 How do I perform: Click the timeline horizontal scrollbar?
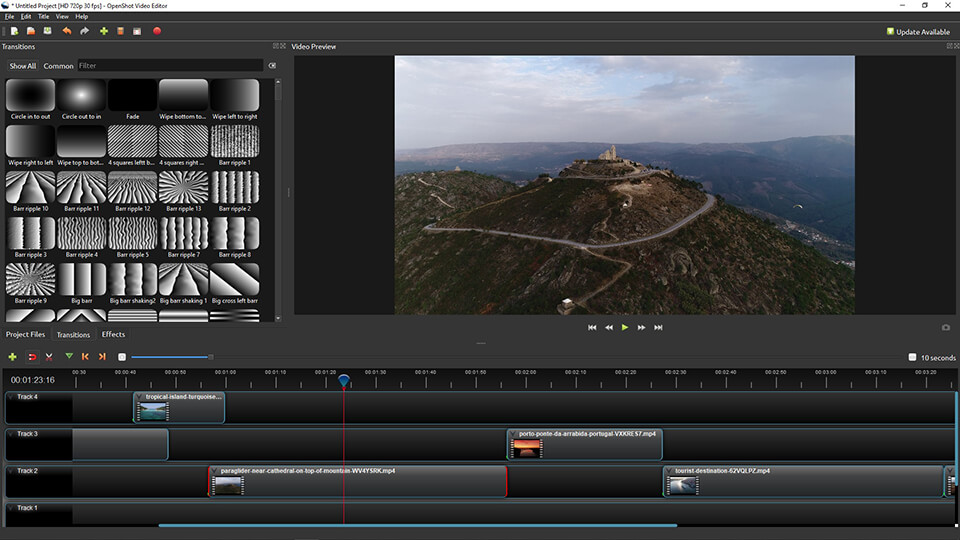418,525
